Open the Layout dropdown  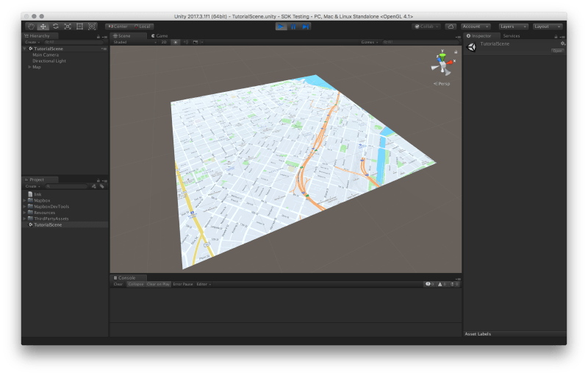tap(548, 26)
